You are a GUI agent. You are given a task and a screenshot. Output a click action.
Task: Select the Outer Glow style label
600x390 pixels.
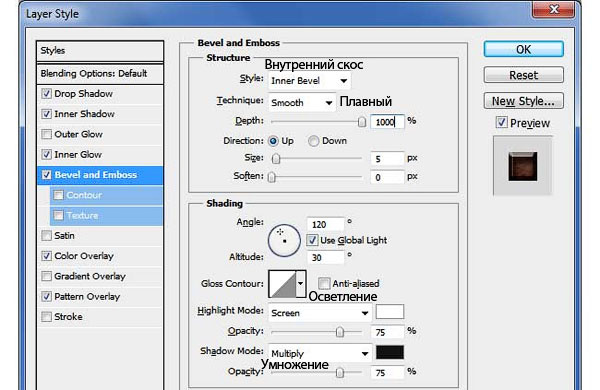(x=78, y=134)
